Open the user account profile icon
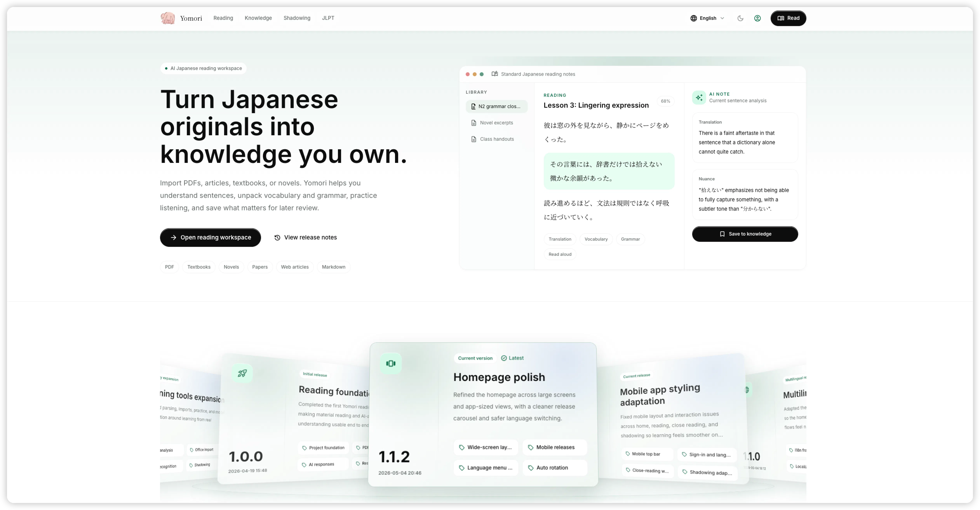Viewport: 980px width, 510px height. [x=757, y=18]
